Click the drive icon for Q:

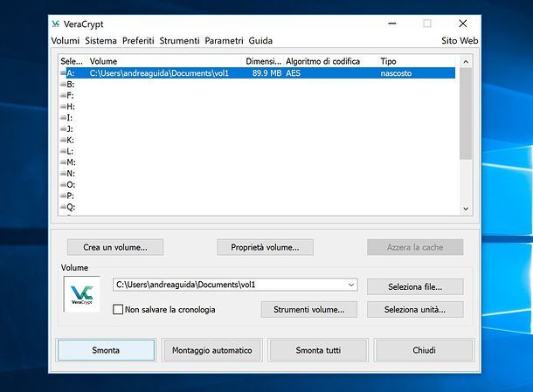point(63,207)
